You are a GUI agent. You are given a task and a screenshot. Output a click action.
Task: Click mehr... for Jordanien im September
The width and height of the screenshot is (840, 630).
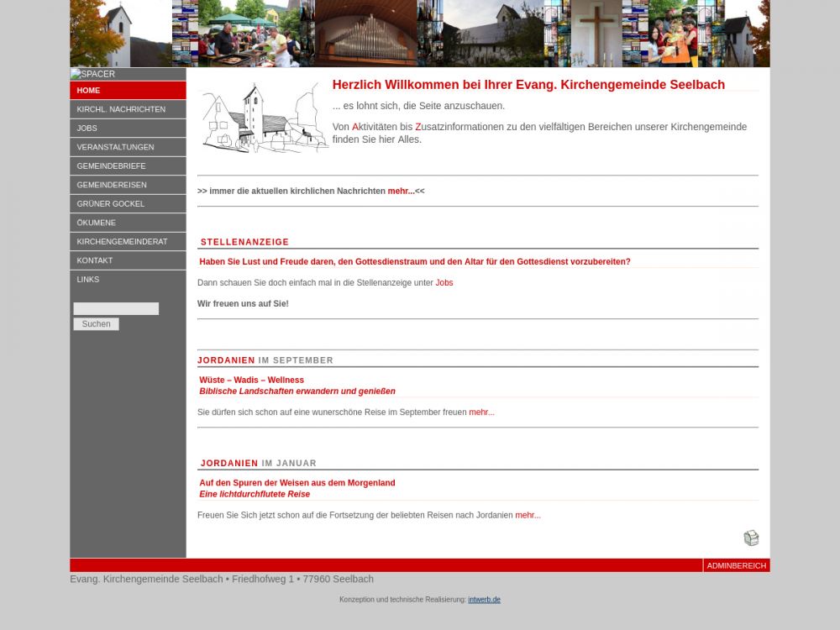481,412
